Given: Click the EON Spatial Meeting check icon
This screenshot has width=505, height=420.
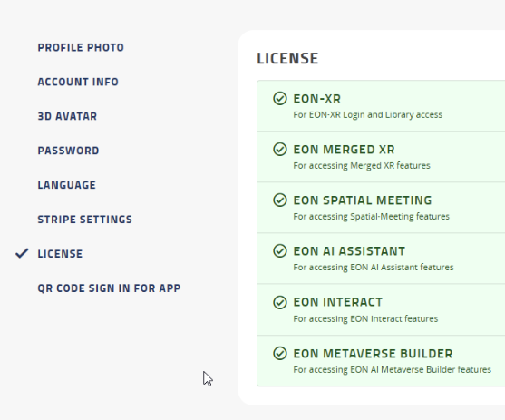Looking at the screenshot, I should pyautogui.click(x=280, y=200).
